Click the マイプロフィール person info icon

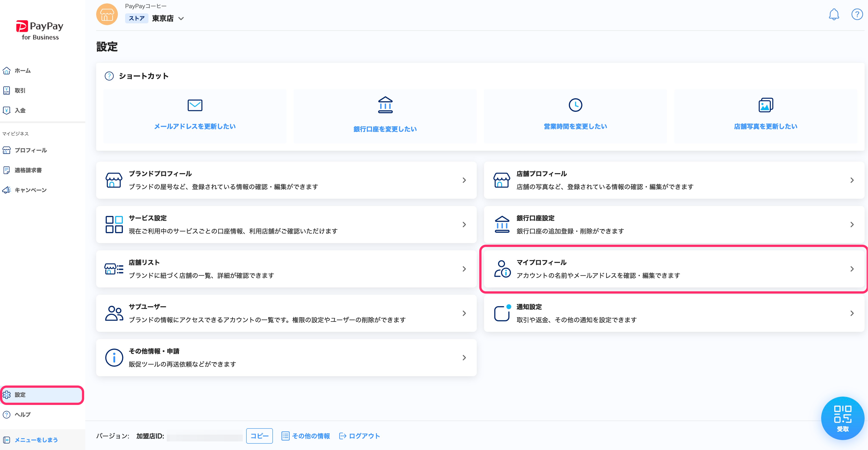tap(502, 269)
